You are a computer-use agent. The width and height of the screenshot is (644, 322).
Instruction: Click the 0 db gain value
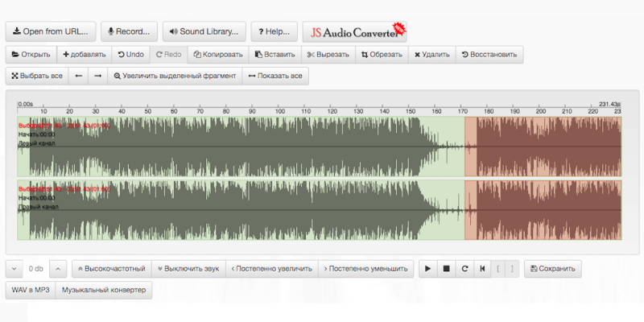[x=36, y=269]
